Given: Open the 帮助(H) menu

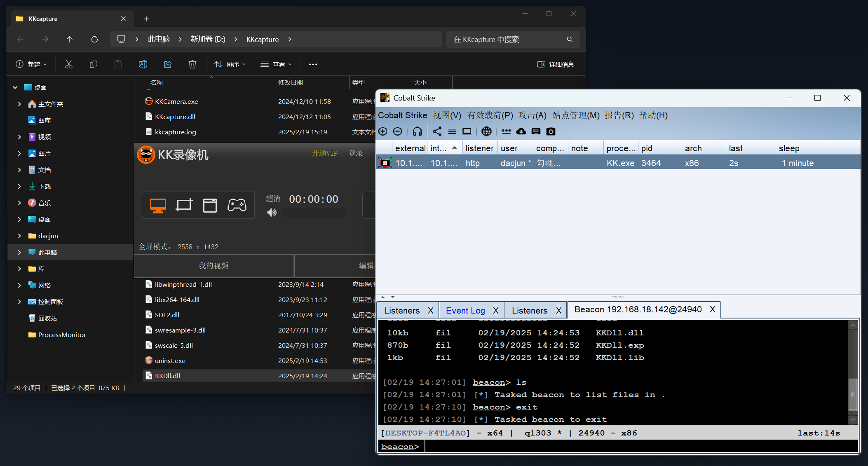Looking at the screenshot, I should [653, 115].
